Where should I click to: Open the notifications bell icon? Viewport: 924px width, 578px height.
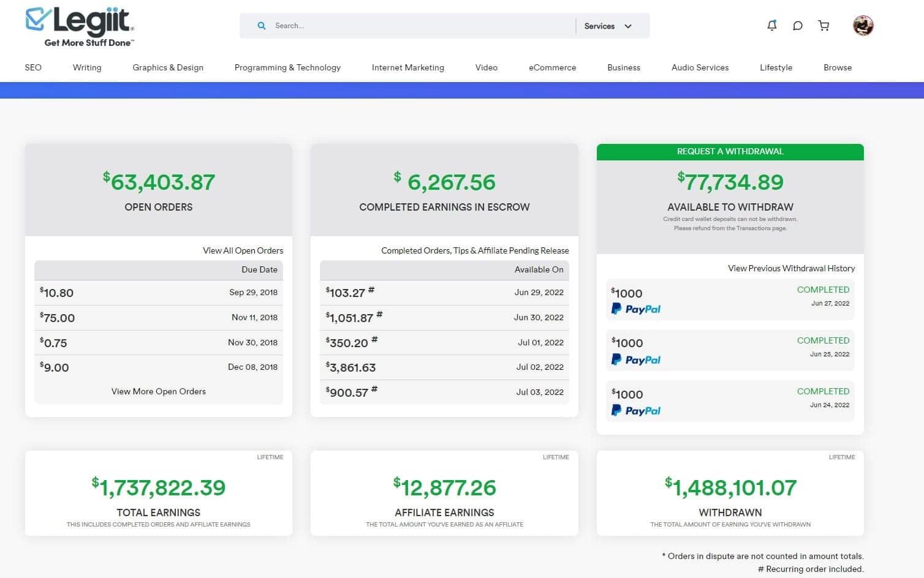[771, 25]
